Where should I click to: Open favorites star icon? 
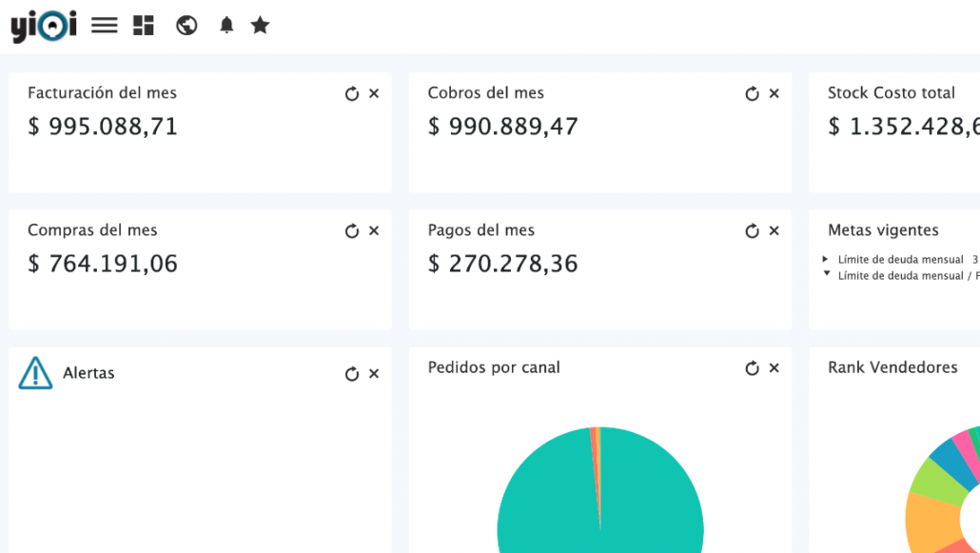point(260,25)
